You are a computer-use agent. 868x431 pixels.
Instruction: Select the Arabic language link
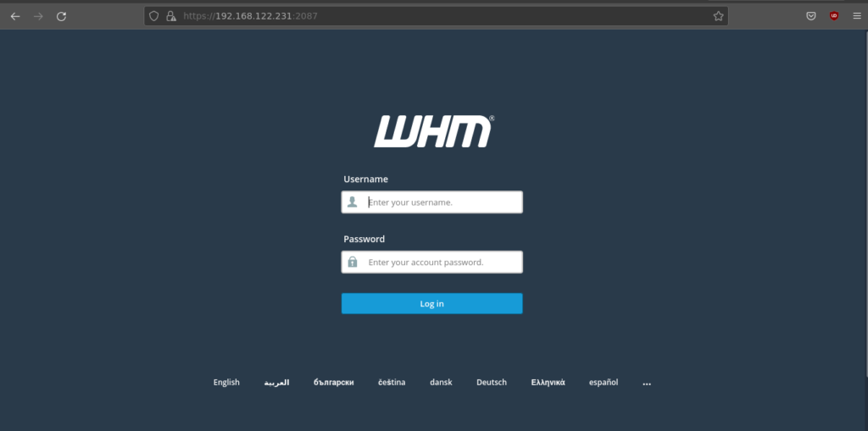tap(277, 383)
